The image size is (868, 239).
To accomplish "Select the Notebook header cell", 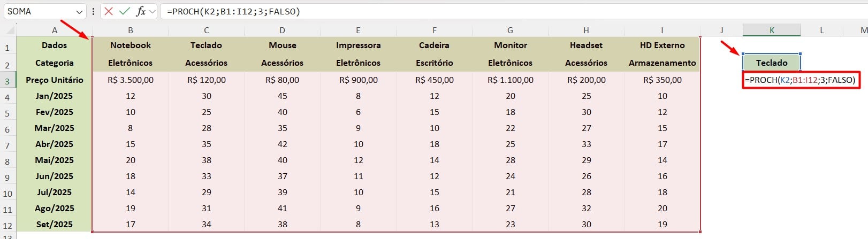I will 131,45.
